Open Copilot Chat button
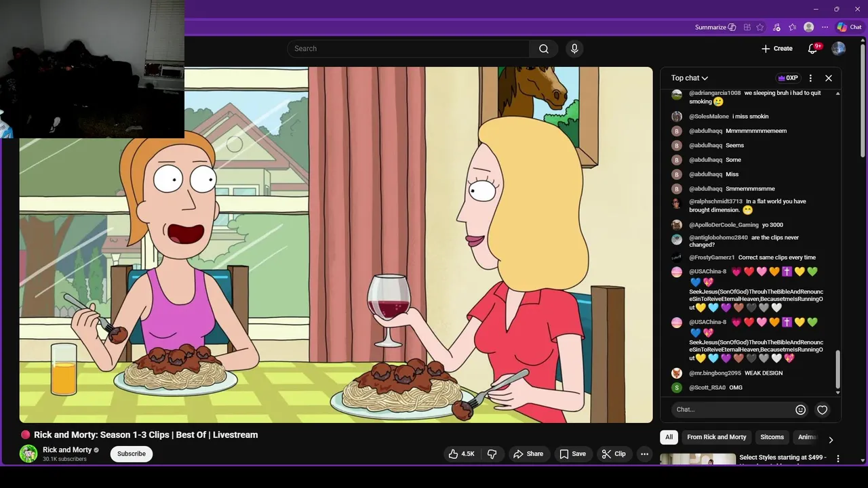868x488 pixels. [849, 27]
